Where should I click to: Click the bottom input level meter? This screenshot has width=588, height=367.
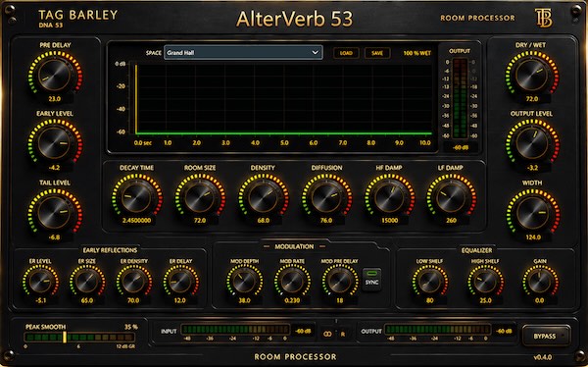click(x=235, y=330)
